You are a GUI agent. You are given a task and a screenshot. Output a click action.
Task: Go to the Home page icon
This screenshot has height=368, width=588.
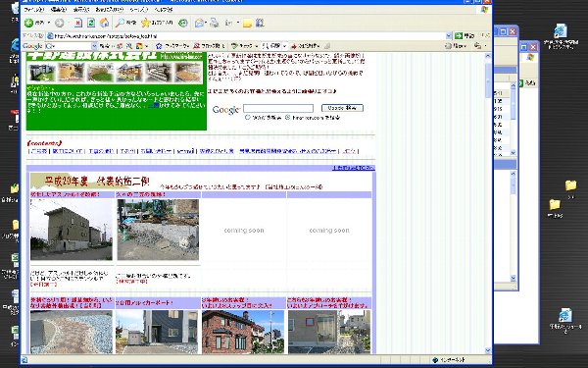point(104,24)
